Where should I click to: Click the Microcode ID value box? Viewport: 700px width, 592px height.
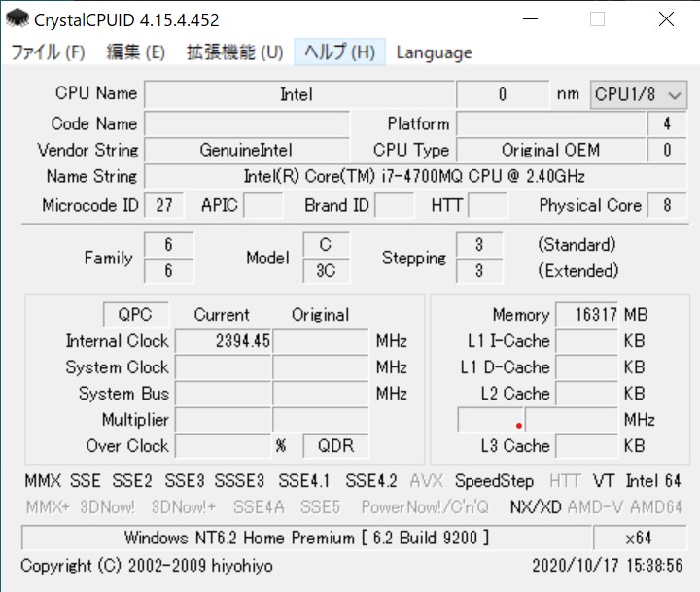pyautogui.click(x=163, y=206)
